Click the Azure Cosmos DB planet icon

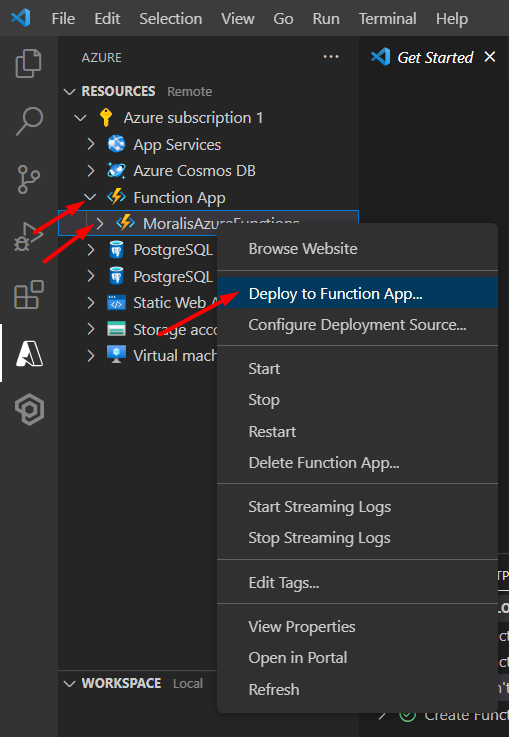pyautogui.click(x=116, y=171)
